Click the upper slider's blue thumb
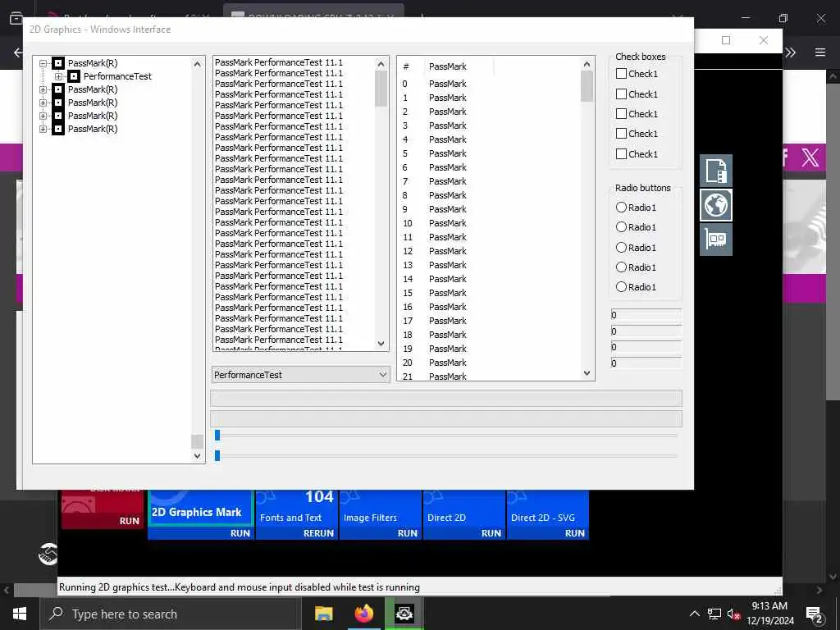The image size is (840, 630). pyautogui.click(x=217, y=435)
